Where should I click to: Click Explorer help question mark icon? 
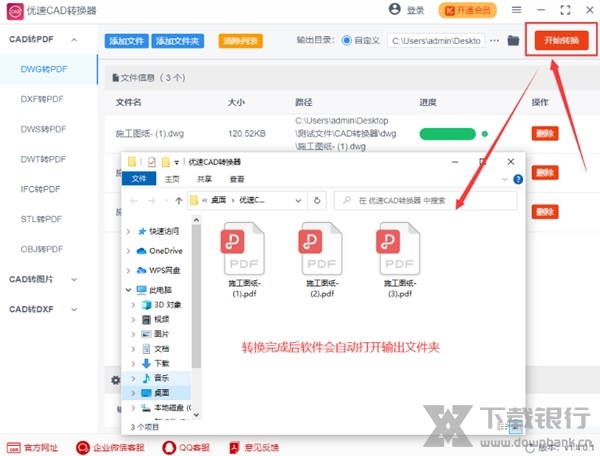pyautogui.click(x=518, y=179)
